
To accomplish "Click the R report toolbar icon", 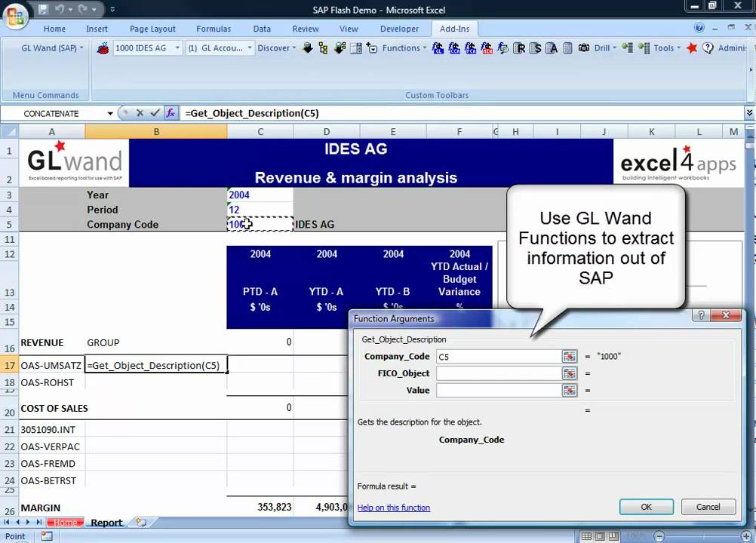I will coord(519,48).
